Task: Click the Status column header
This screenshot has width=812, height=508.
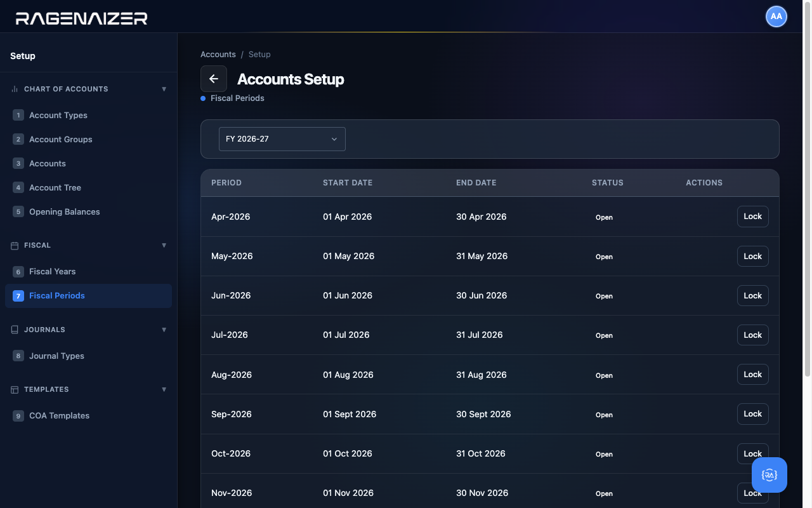Action: tap(608, 183)
